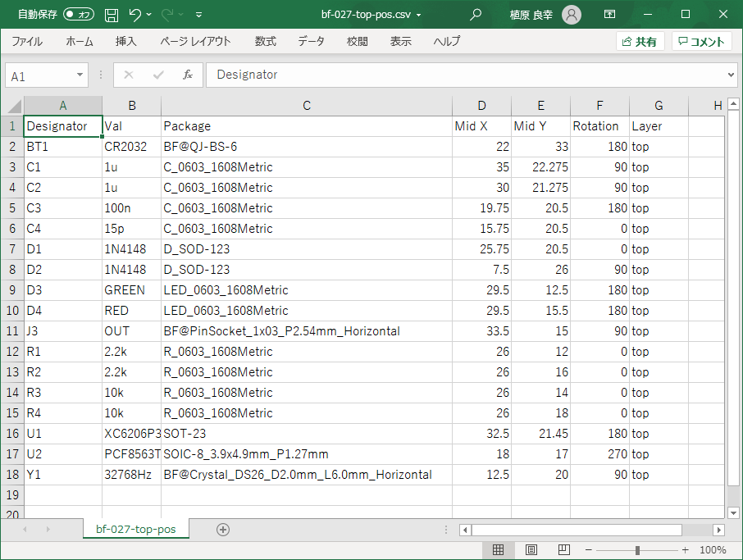This screenshot has height=560, width=743.
Task: Select column C header
Action: point(307,106)
